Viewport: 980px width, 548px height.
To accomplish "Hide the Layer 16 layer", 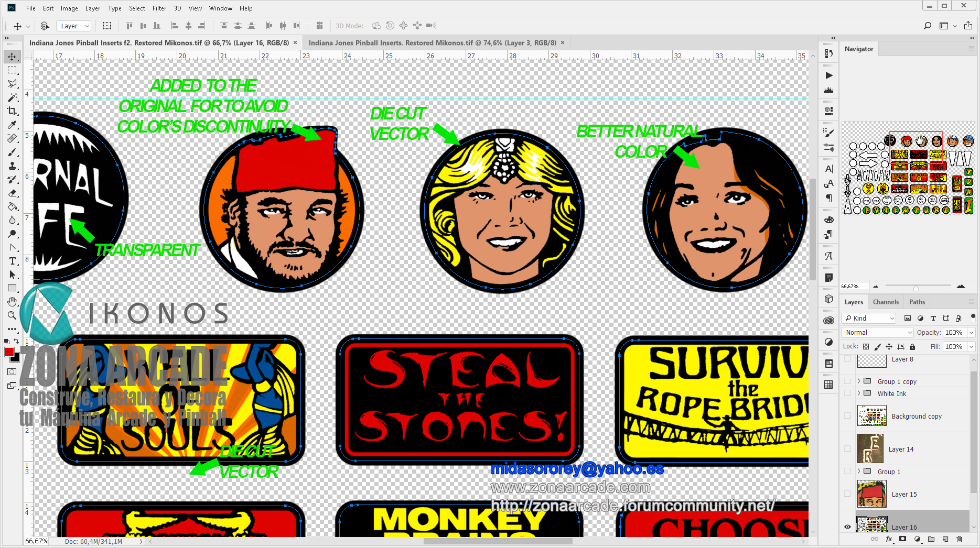I will pos(848,527).
